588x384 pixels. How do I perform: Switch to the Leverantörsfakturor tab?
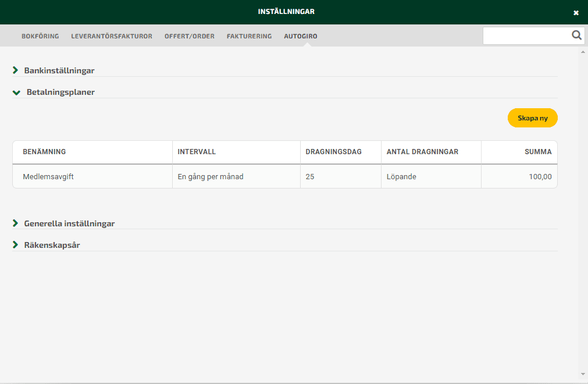coord(112,36)
